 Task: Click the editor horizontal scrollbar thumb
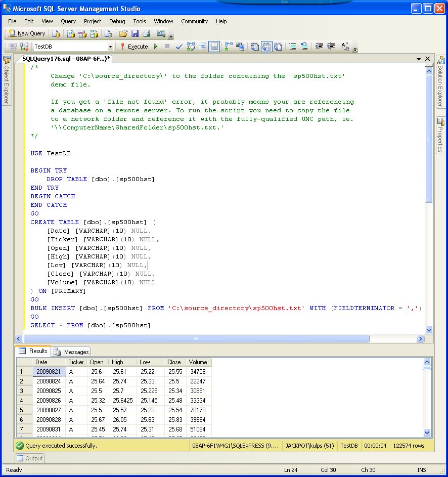(x=197, y=338)
